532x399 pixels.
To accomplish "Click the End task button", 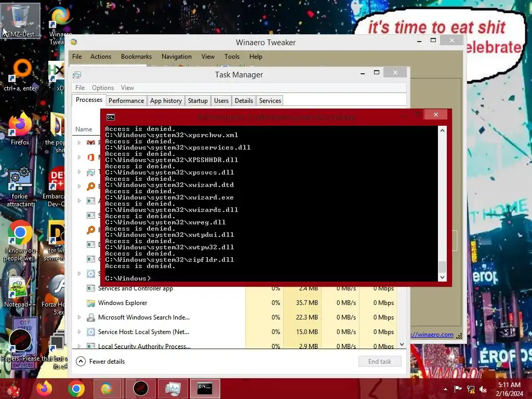I will coord(380,362).
